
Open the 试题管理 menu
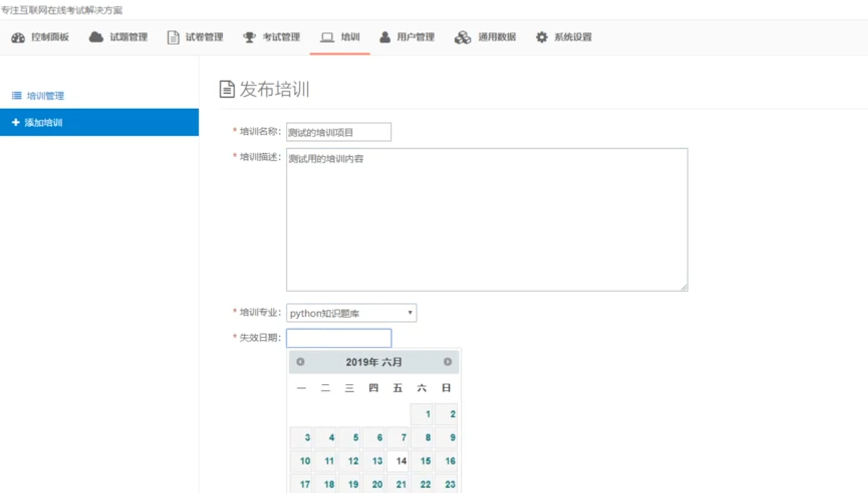click(x=118, y=38)
